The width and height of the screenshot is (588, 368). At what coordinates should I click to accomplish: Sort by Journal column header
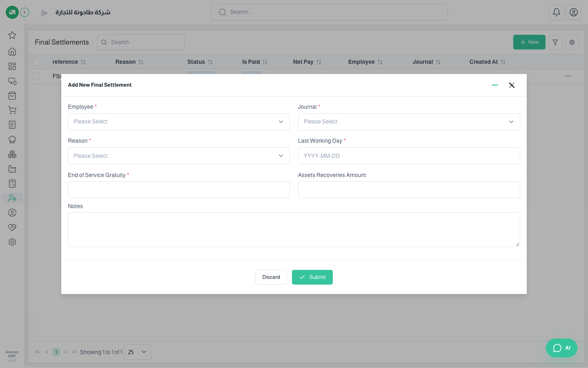point(426,62)
